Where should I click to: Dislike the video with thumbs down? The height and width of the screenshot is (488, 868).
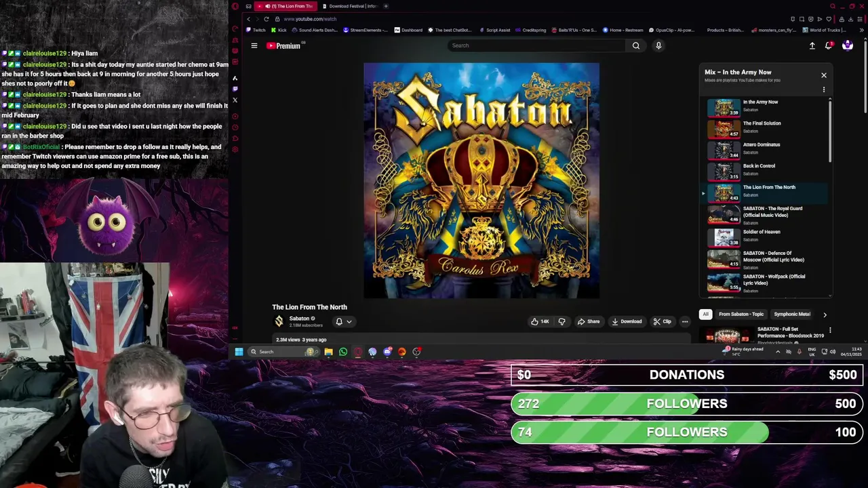[561, 321]
